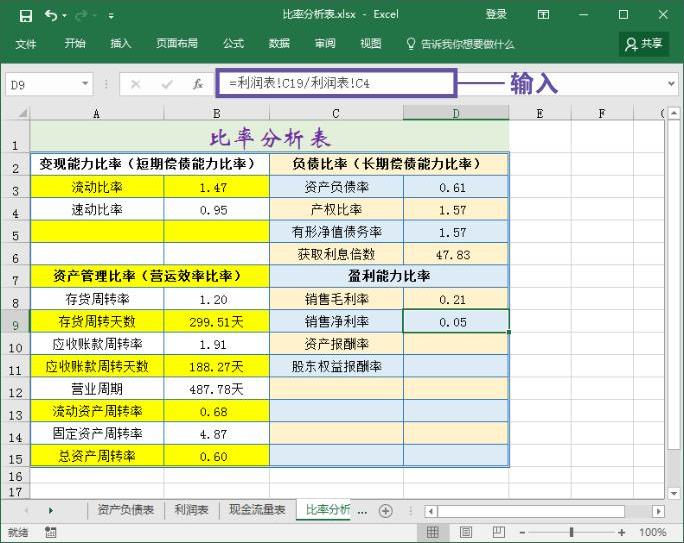Switch to the 现金流量表 sheet tab

(x=257, y=509)
